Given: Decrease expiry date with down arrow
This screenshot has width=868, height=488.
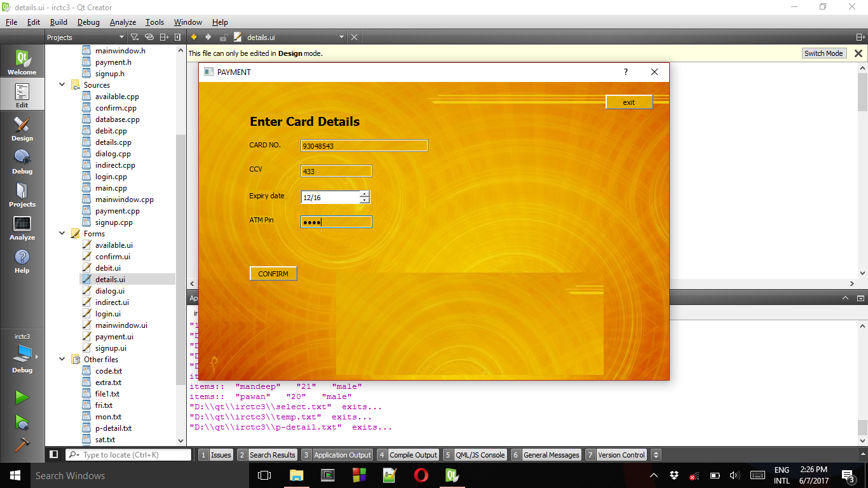Looking at the screenshot, I should click(x=364, y=200).
